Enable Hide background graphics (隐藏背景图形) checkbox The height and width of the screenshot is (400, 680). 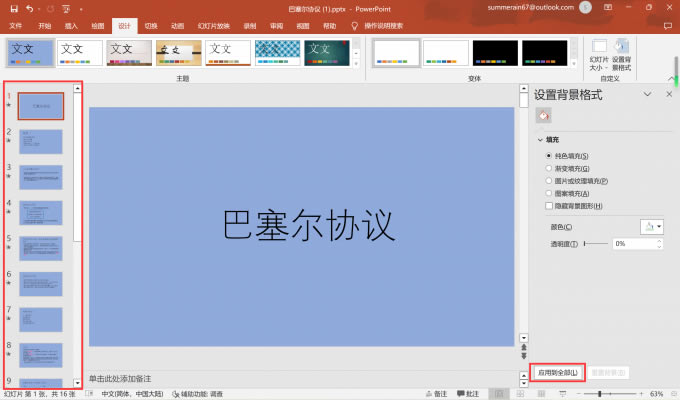(x=548, y=206)
